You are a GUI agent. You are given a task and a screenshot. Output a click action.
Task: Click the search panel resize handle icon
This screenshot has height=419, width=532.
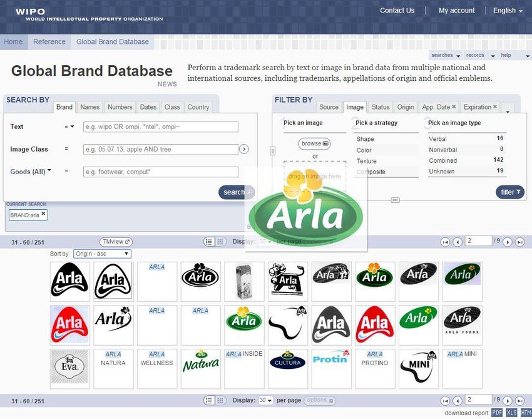coord(272,151)
